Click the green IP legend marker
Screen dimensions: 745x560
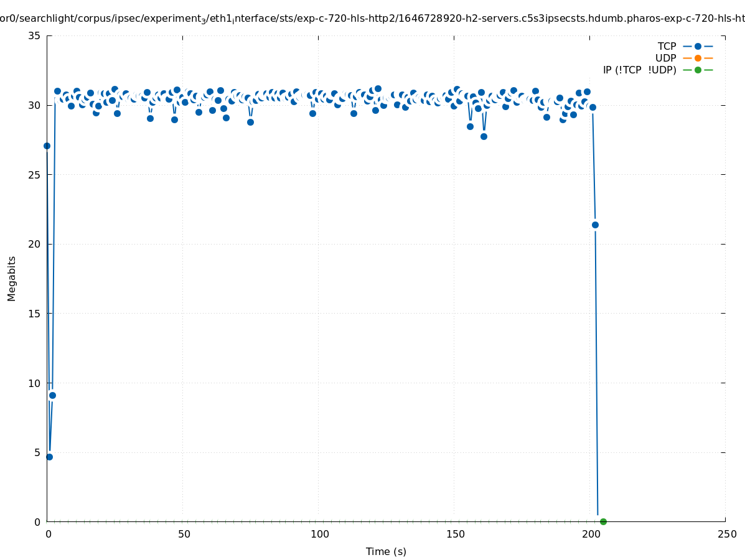click(698, 70)
